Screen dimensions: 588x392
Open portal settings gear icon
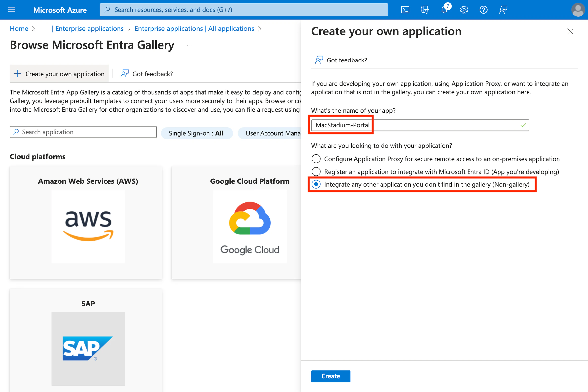[x=464, y=10]
